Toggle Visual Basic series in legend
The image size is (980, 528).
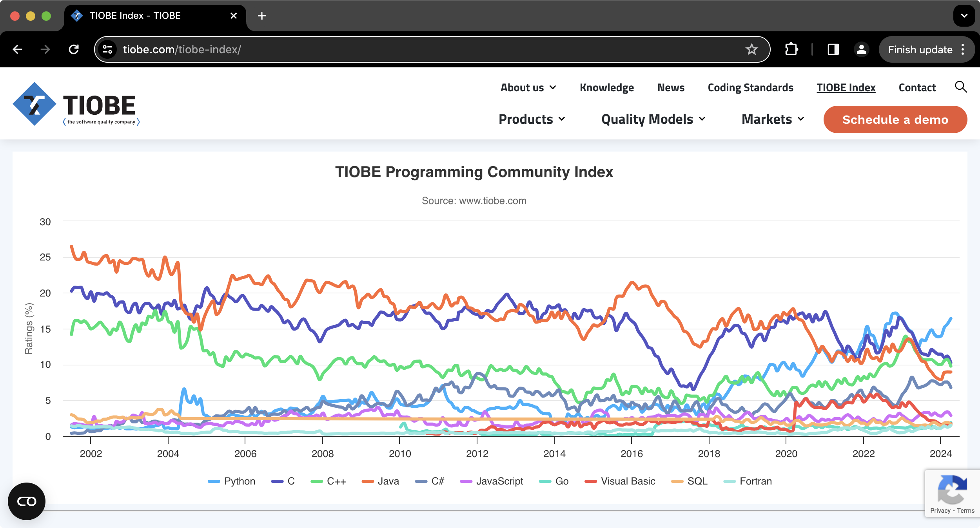(x=620, y=481)
